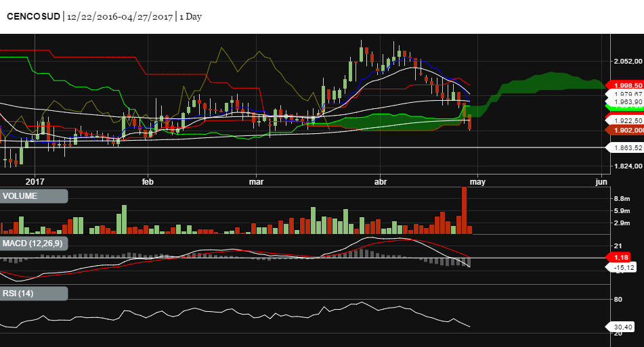Click the tallest volume bar in late April

click(464, 210)
